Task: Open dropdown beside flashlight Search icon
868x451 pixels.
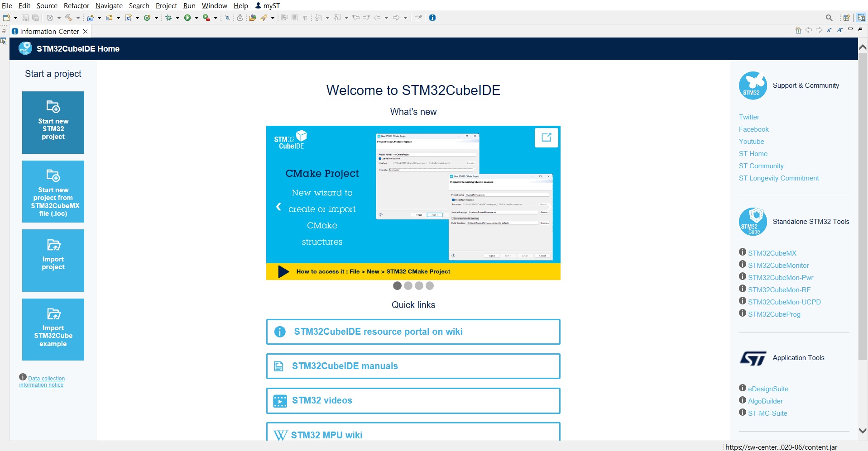Action: tap(273, 18)
